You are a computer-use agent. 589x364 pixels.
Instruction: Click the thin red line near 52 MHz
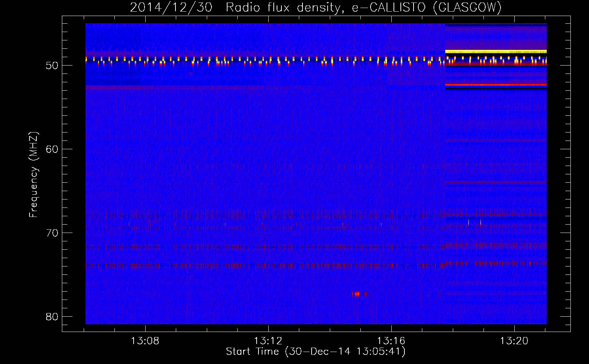496,85
